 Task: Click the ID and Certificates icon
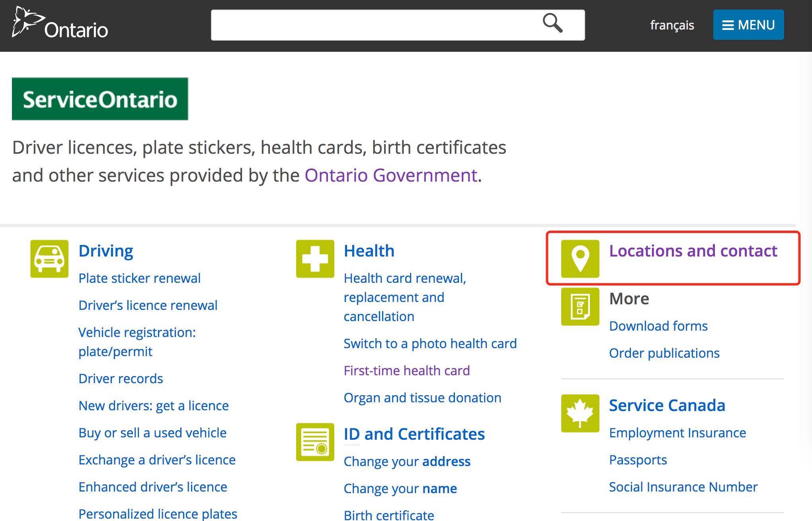[315, 442]
